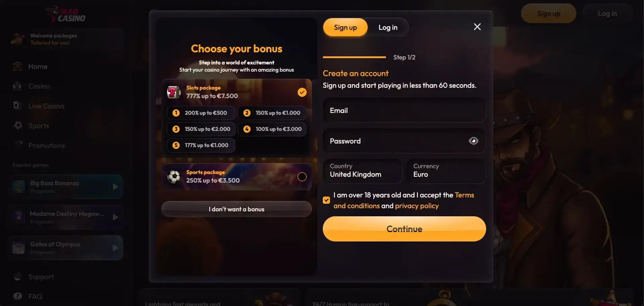
Task: Close the sign-up dialog with X
Action: (x=477, y=27)
